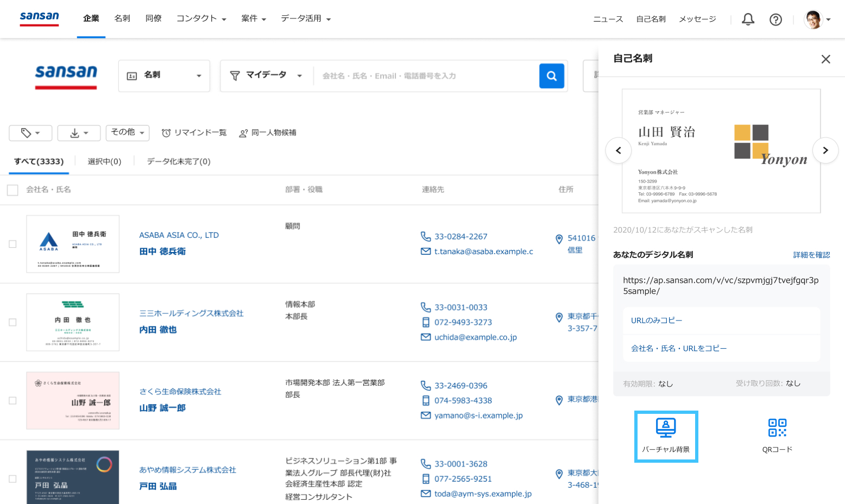Click 同一人物候補 person icon item
The width and height of the screenshot is (845, 504).
(268, 133)
